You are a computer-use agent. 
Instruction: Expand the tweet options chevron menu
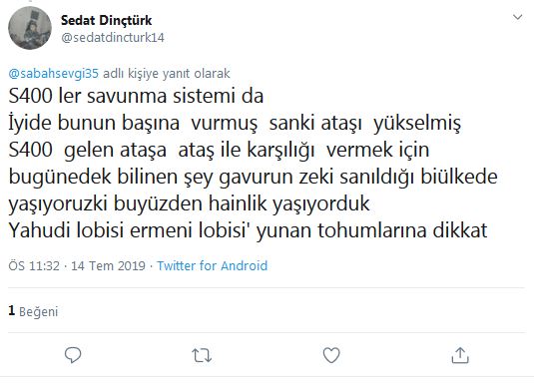[517, 17]
